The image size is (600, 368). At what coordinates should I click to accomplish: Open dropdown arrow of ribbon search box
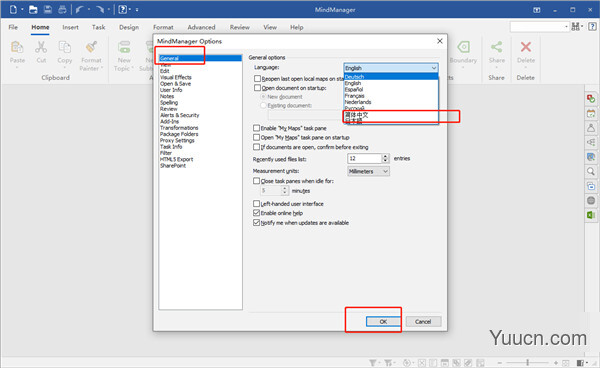click(x=566, y=26)
